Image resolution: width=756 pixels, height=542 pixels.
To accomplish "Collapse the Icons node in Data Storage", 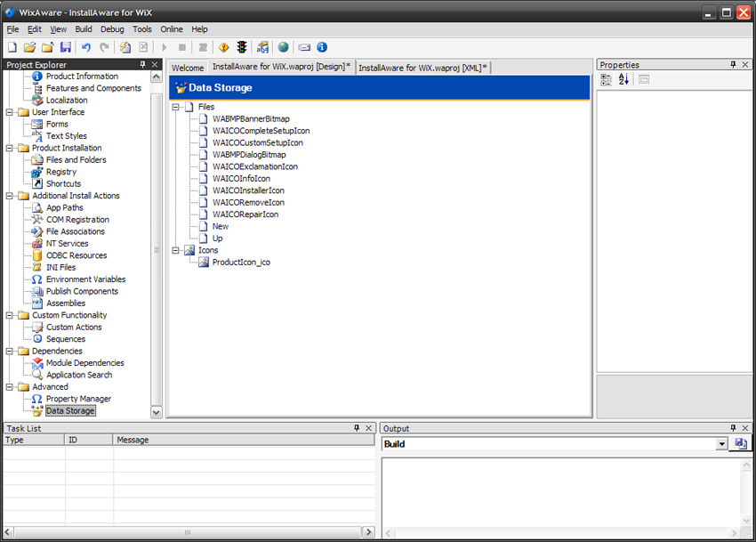I will pos(175,250).
